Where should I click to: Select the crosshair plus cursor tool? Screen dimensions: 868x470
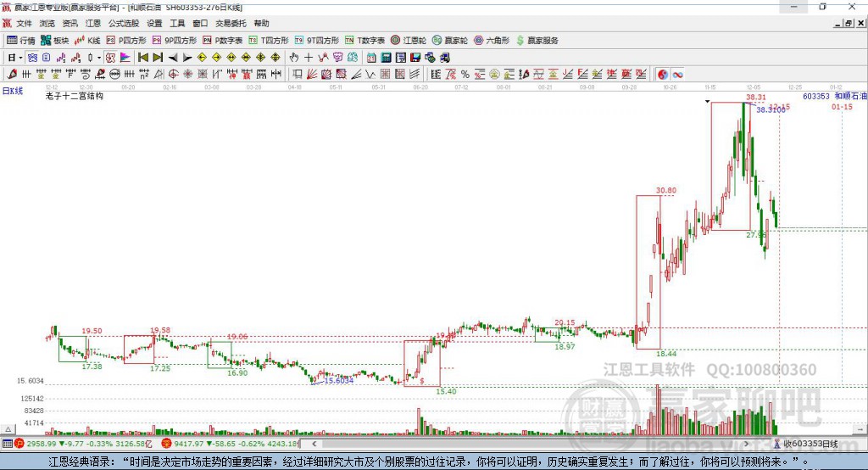point(309,58)
